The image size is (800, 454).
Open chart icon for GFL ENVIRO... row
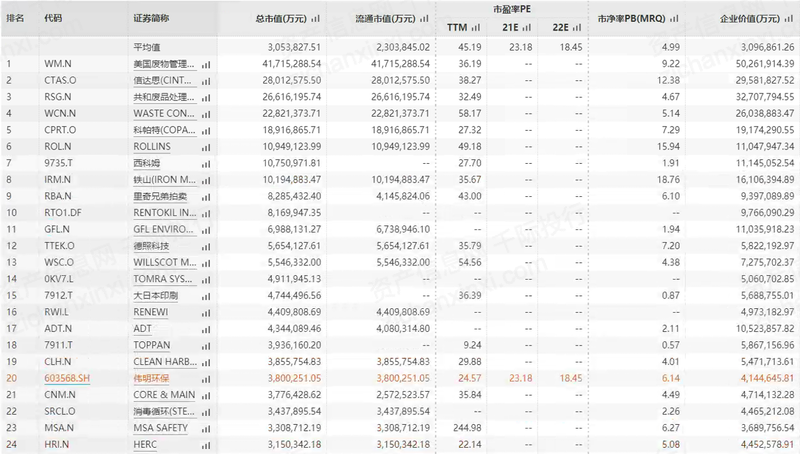click(x=206, y=231)
